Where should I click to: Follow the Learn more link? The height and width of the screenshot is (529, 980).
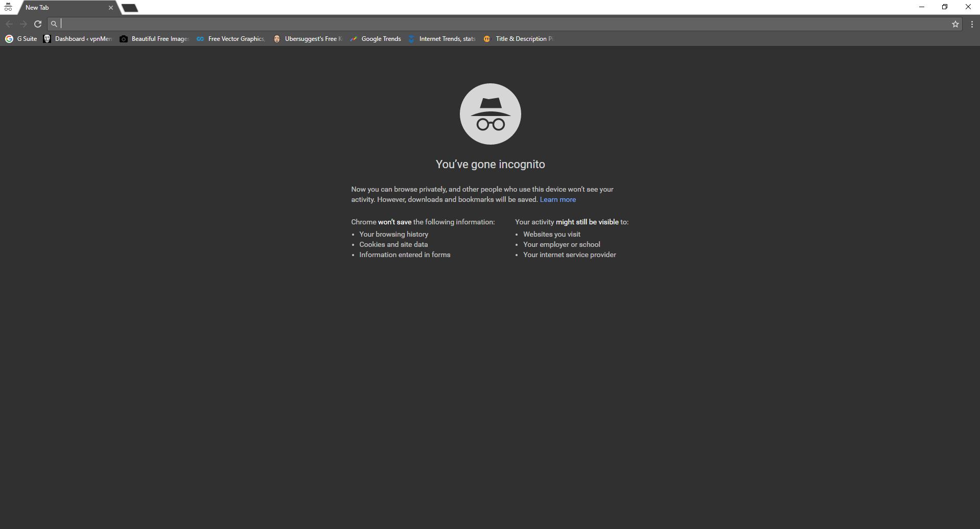click(x=557, y=200)
